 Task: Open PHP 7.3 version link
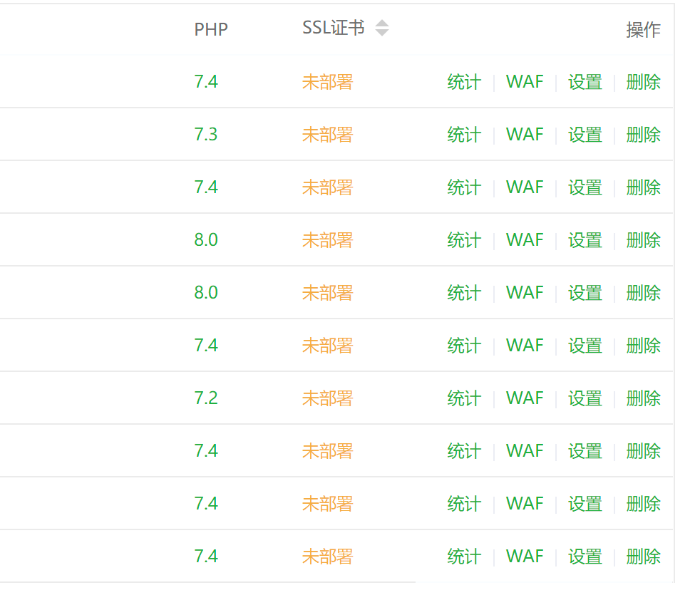[206, 135]
